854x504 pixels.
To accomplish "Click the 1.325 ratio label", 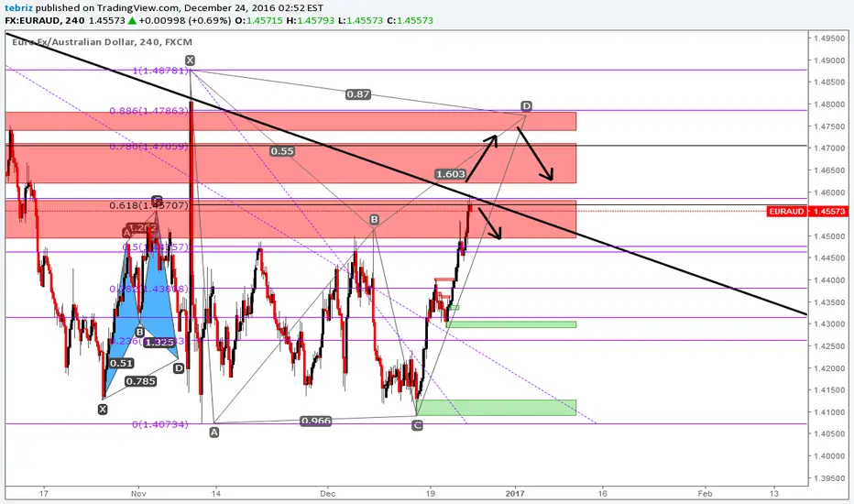I will pyautogui.click(x=159, y=342).
